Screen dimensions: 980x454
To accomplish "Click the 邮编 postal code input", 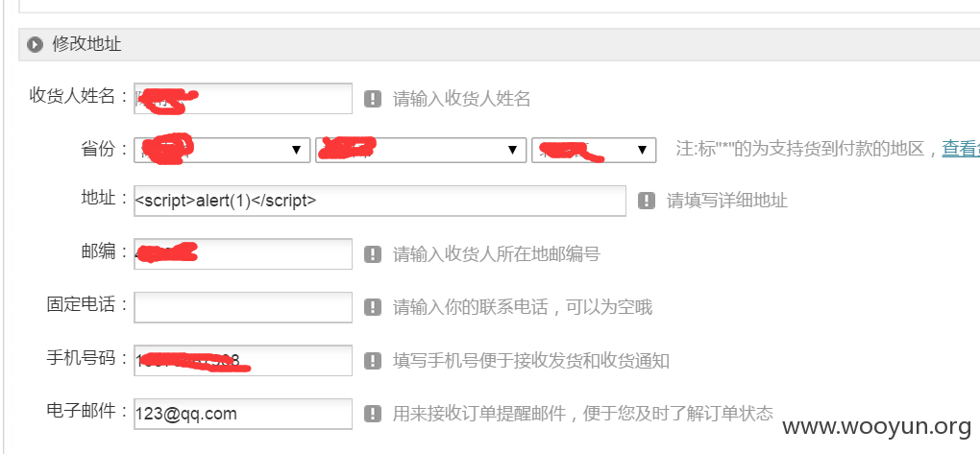I will 243,253.
